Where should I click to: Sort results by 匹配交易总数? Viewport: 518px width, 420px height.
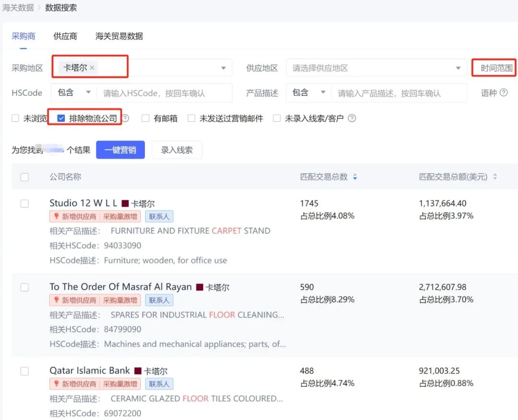pos(355,177)
